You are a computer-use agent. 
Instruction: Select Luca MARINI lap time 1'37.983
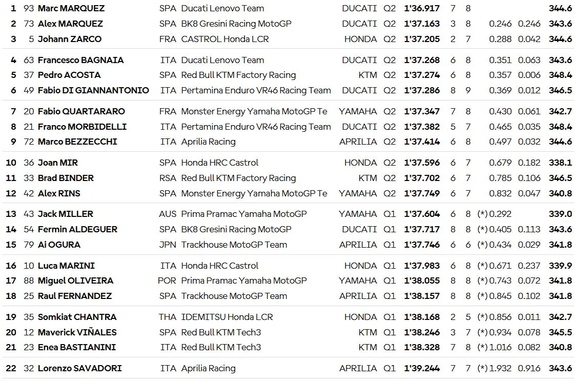[421, 266]
